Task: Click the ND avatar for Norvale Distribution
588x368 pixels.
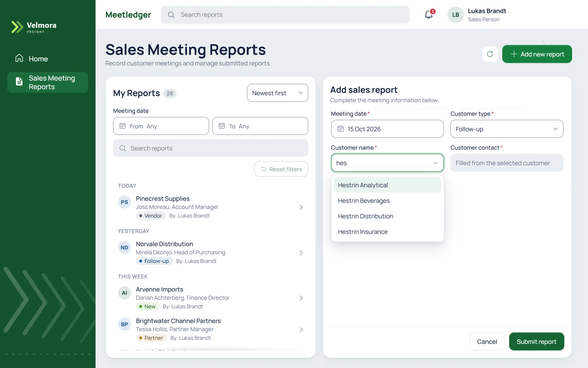Action: point(124,247)
